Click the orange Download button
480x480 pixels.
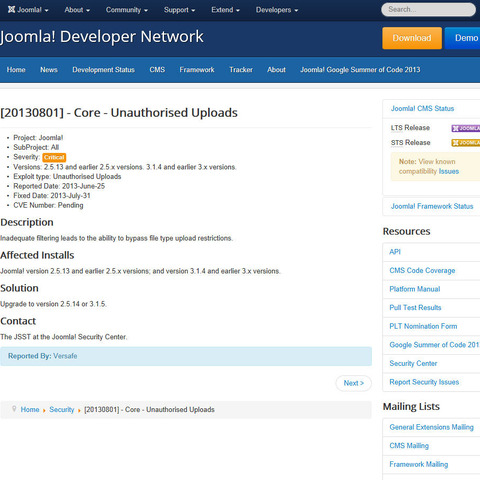coord(412,38)
